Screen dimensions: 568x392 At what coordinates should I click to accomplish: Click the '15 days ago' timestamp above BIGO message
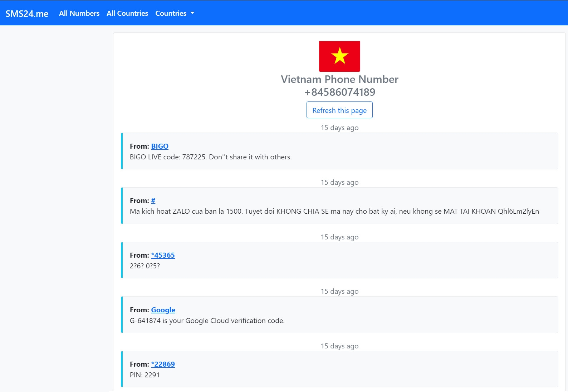click(339, 128)
